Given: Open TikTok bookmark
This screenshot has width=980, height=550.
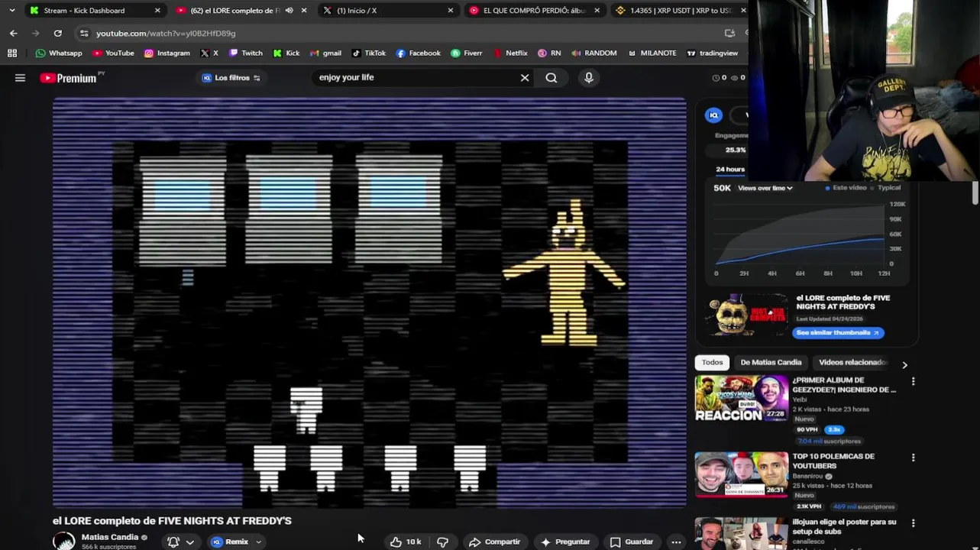Looking at the screenshot, I should (x=368, y=53).
